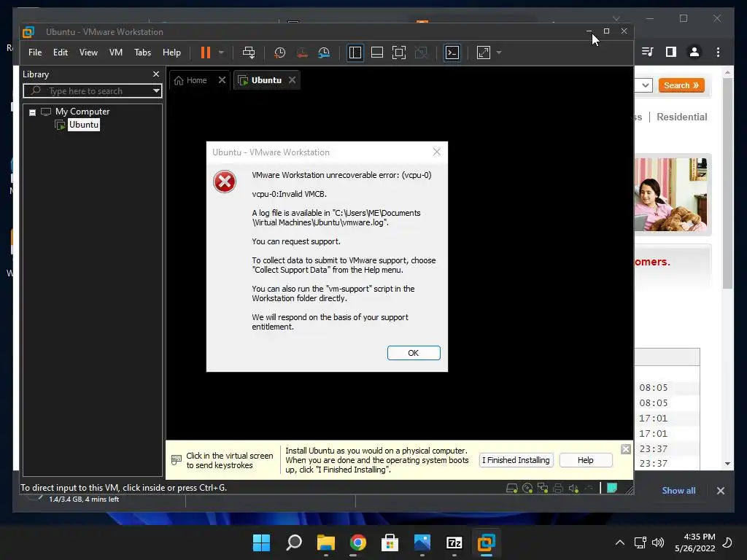Viewport: 747px width, 560px height.
Task: Dismiss the yellow install hint bar
Action: pos(626,449)
